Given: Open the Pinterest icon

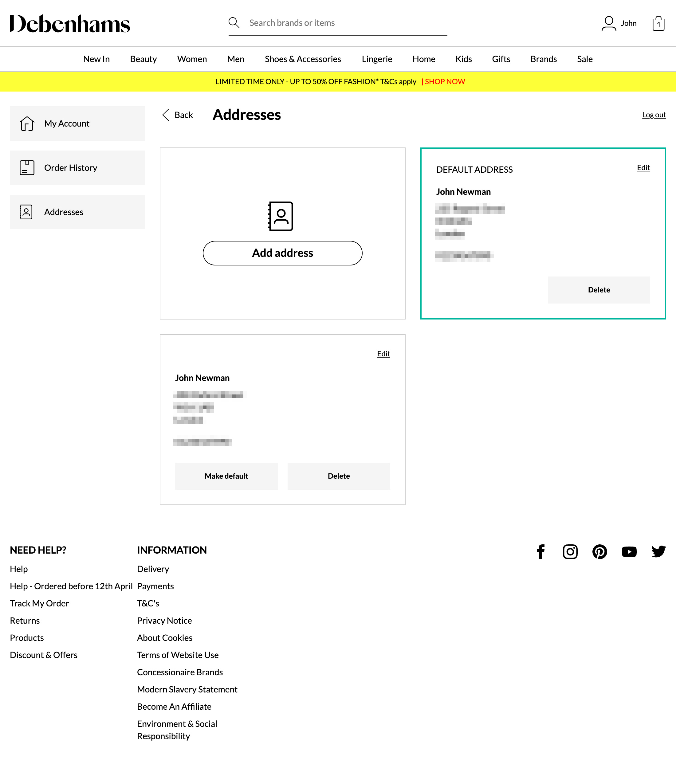Looking at the screenshot, I should tap(599, 552).
